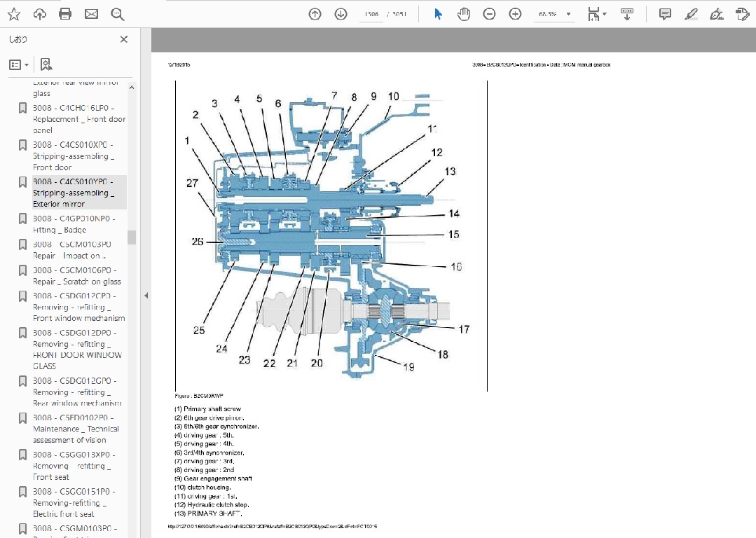Viewport: 756px width, 538px height.
Task: Open bookmark C4GP010NP0 Fitting Badge
Action: pyautogui.click(x=74, y=224)
